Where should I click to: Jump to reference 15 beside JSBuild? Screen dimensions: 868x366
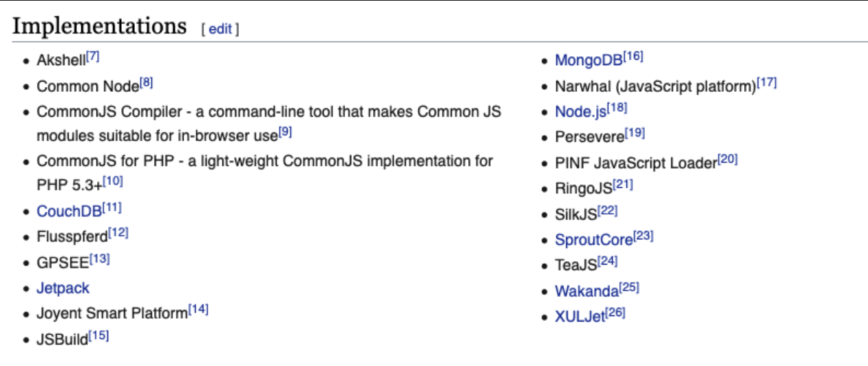pos(99,336)
